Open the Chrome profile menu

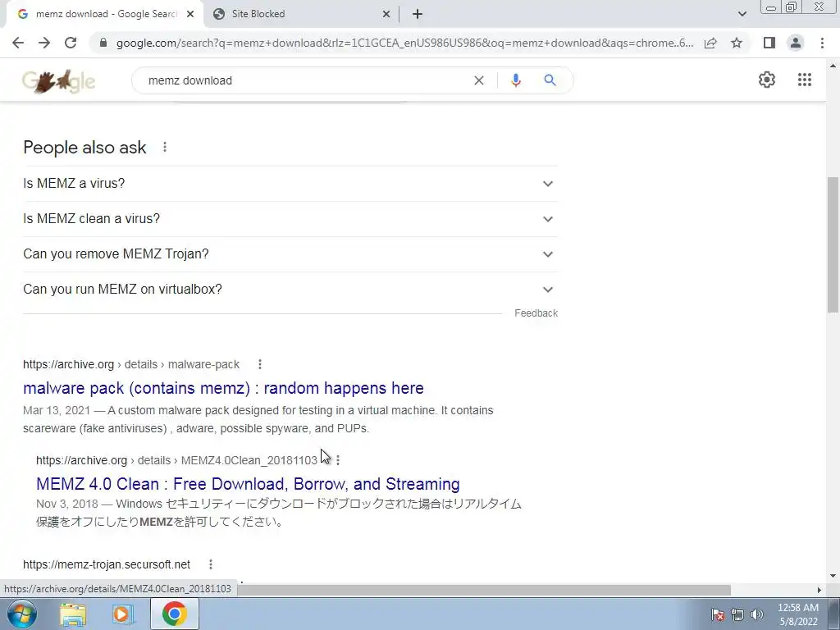point(796,43)
